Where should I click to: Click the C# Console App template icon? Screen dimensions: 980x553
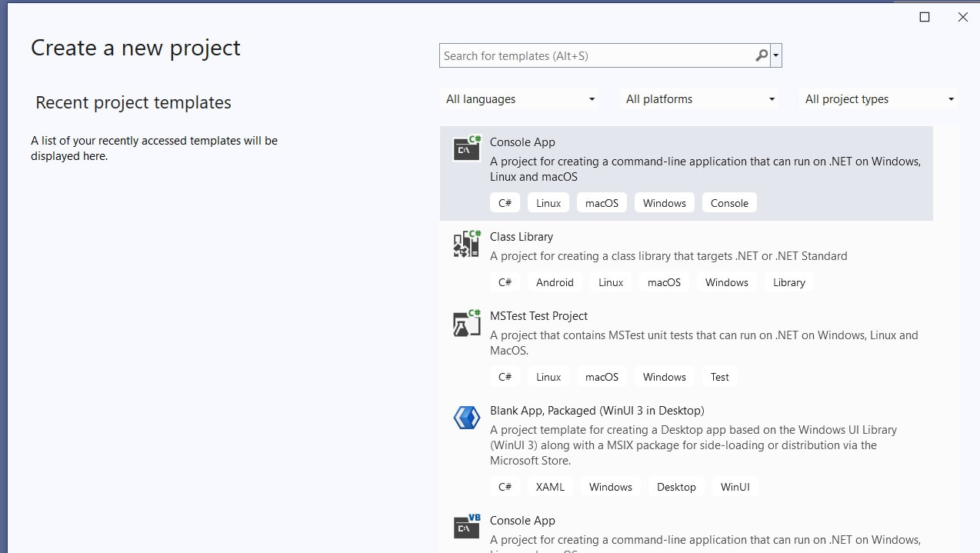pyautogui.click(x=466, y=148)
